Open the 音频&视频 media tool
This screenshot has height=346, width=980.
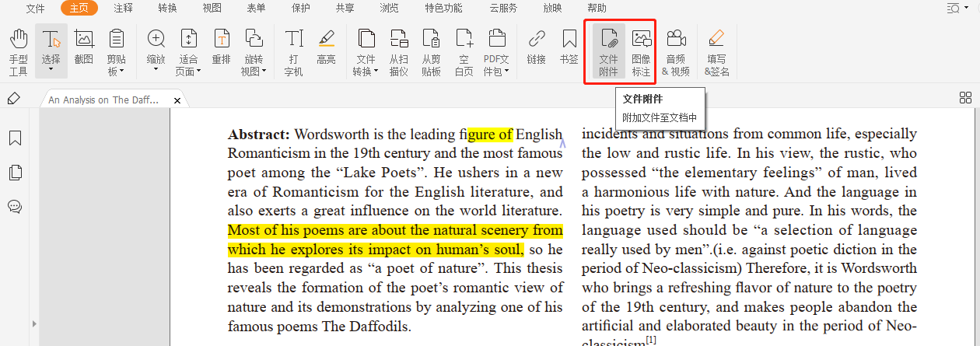coord(675,51)
